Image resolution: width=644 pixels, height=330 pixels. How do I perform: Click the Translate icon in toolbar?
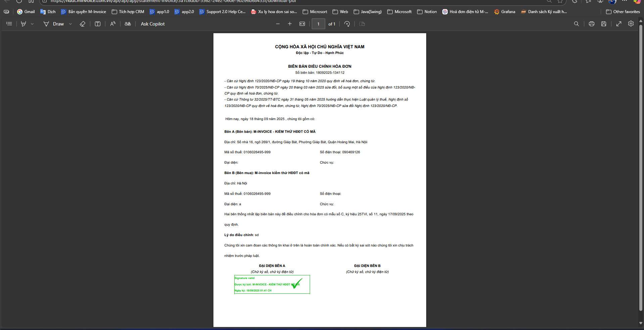[x=128, y=24]
